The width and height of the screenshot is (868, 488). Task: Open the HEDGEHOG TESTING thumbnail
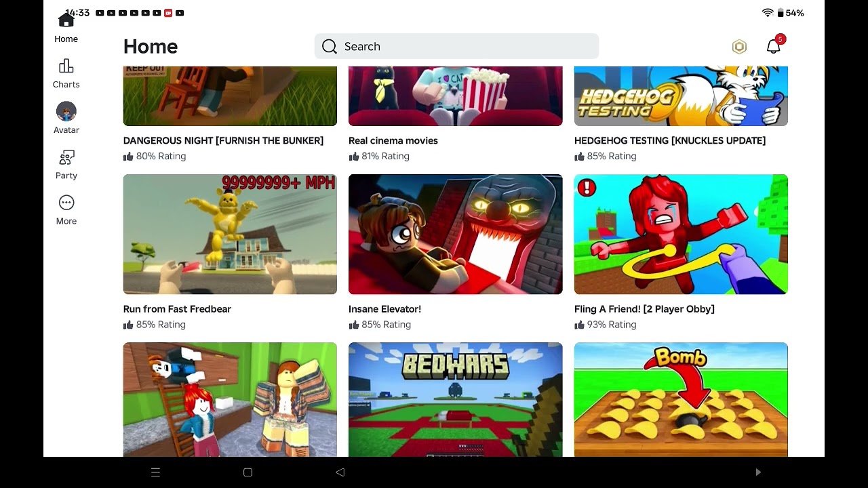681,96
